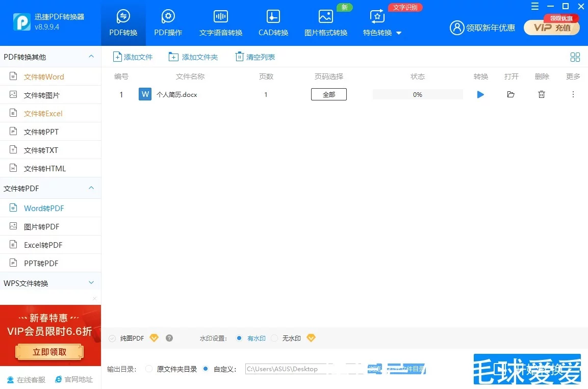Click VIP diamond icon beside 纯图PDF
The height and width of the screenshot is (389, 588).
pyautogui.click(x=154, y=338)
